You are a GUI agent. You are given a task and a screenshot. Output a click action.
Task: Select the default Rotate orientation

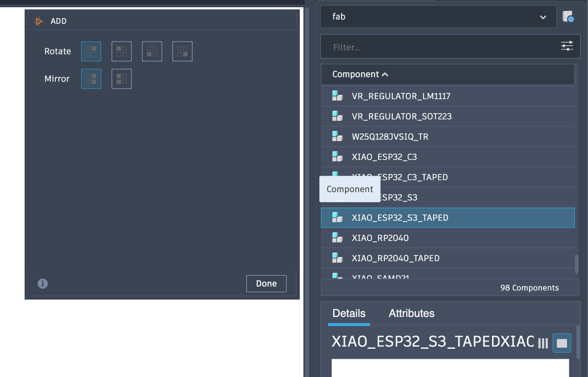coord(91,51)
